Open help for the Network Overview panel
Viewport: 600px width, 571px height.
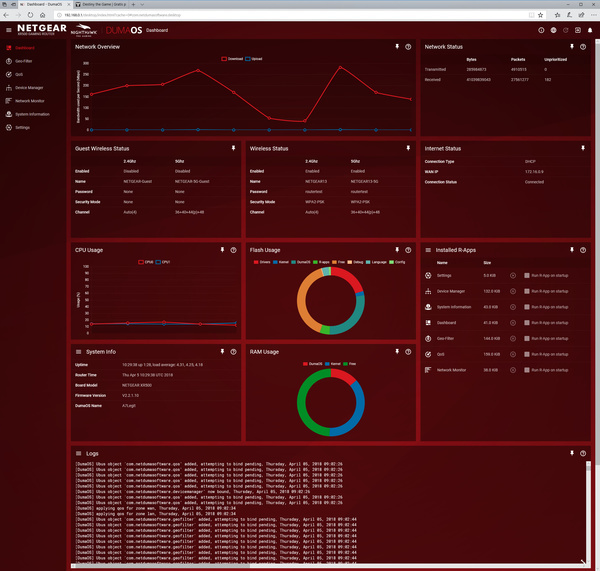click(x=408, y=47)
